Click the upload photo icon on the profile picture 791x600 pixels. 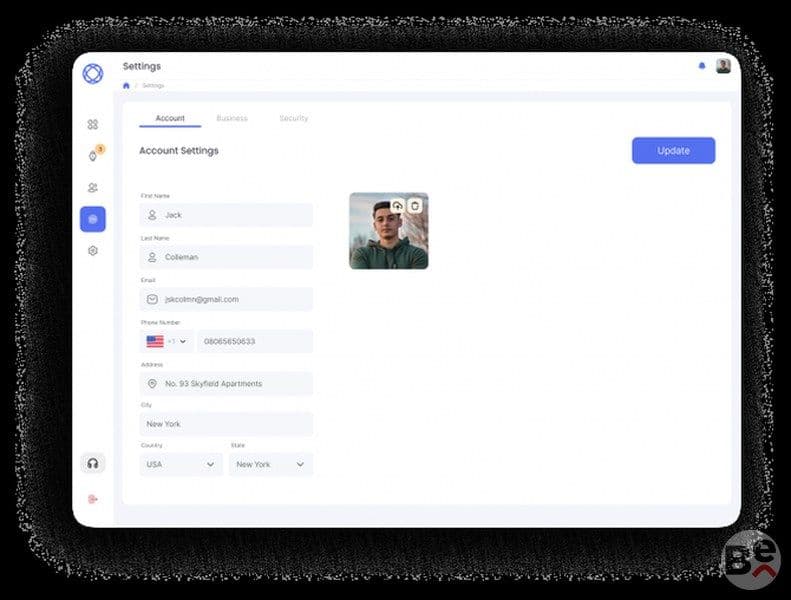(398, 205)
